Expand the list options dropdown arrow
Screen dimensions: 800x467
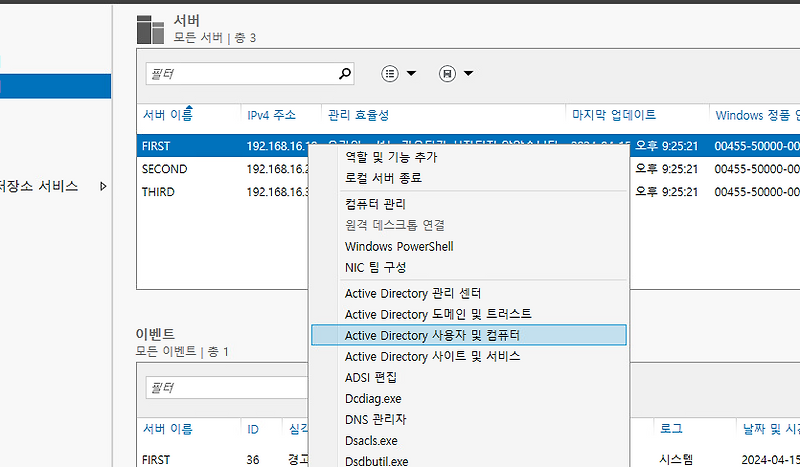(x=411, y=73)
